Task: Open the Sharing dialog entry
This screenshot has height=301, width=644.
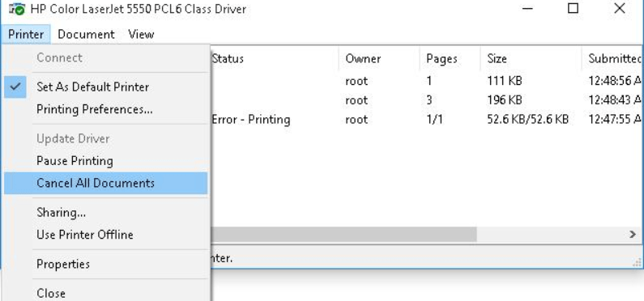Action: [x=106, y=213]
